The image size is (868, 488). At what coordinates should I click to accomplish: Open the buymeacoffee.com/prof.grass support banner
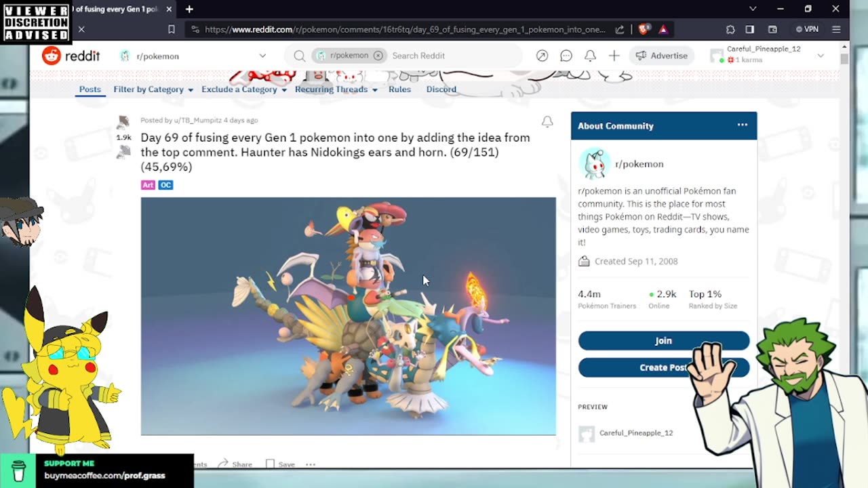[x=97, y=470]
